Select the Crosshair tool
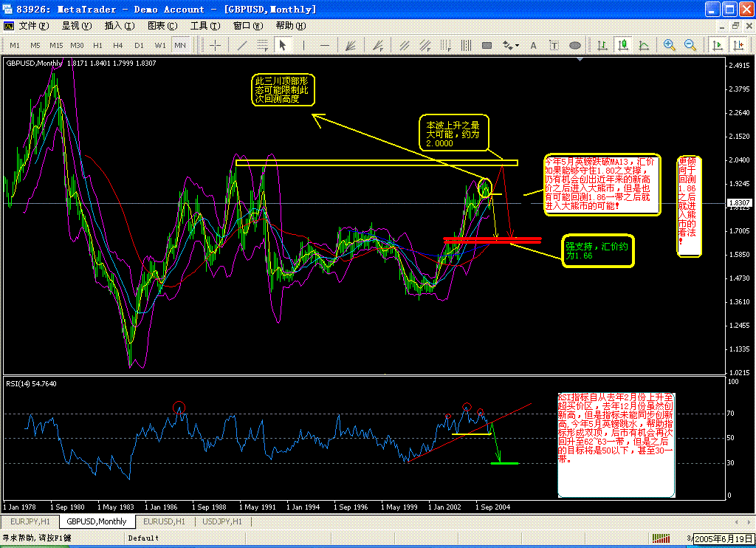The width and height of the screenshot is (756, 548). (215, 45)
